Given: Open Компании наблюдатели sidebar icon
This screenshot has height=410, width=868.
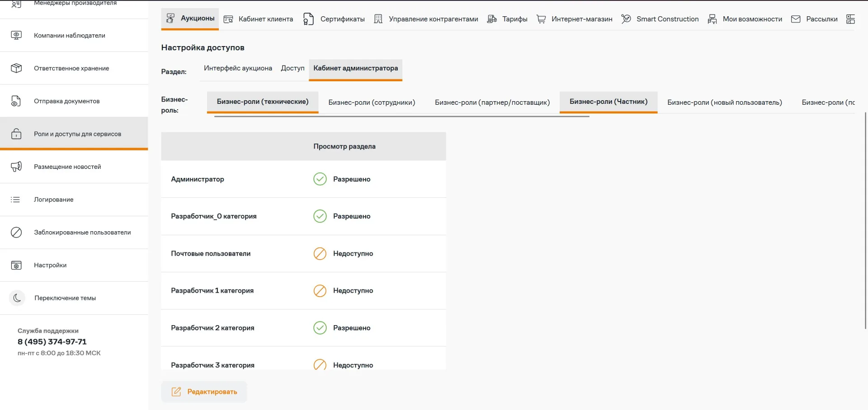Looking at the screenshot, I should [16, 35].
